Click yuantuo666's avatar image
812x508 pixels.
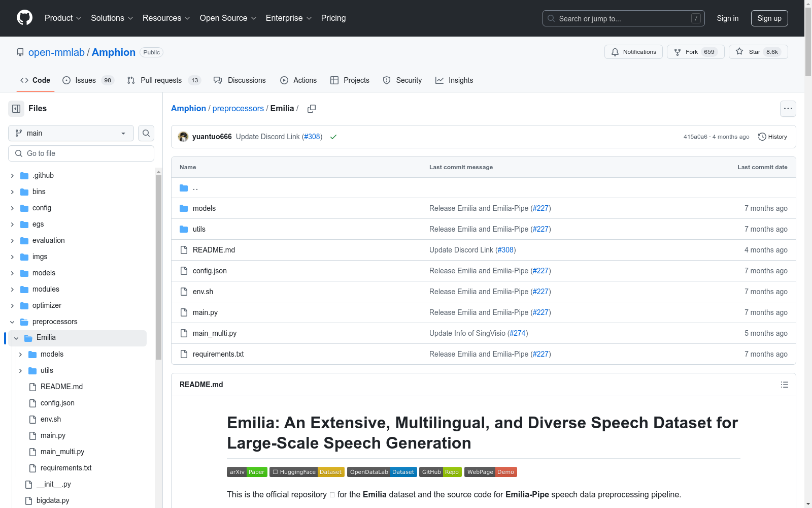point(183,137)
